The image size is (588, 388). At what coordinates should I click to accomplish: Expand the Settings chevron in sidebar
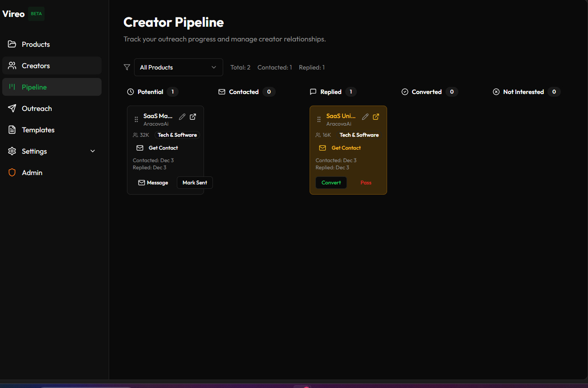pos(93,151)
